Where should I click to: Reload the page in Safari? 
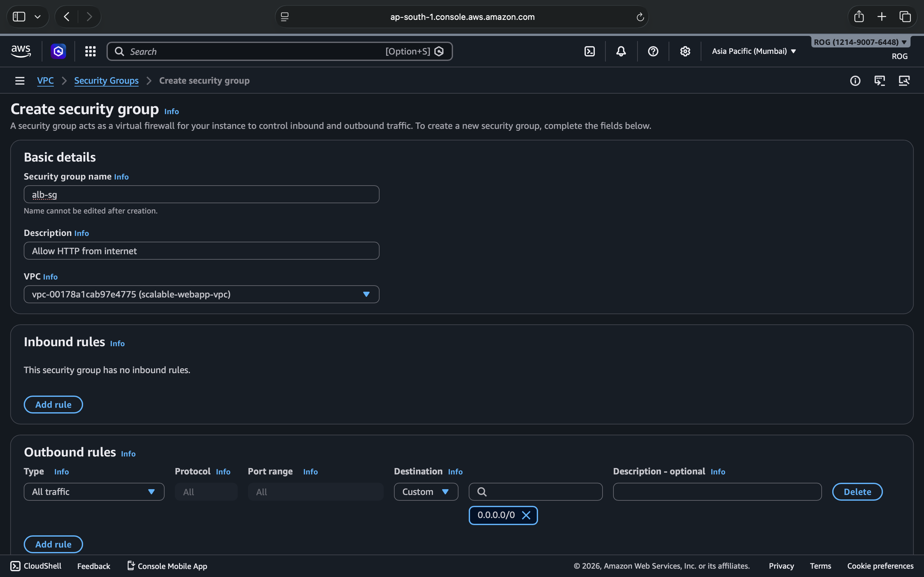pyautogui.click(x=640, y=17)
